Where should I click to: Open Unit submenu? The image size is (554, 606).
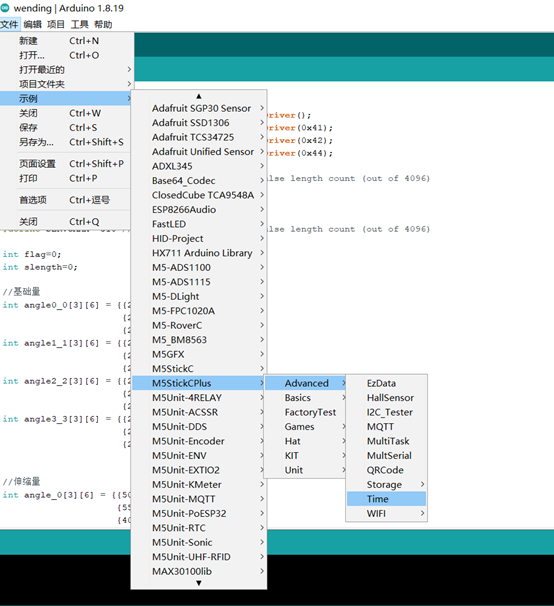coord(305,470)
